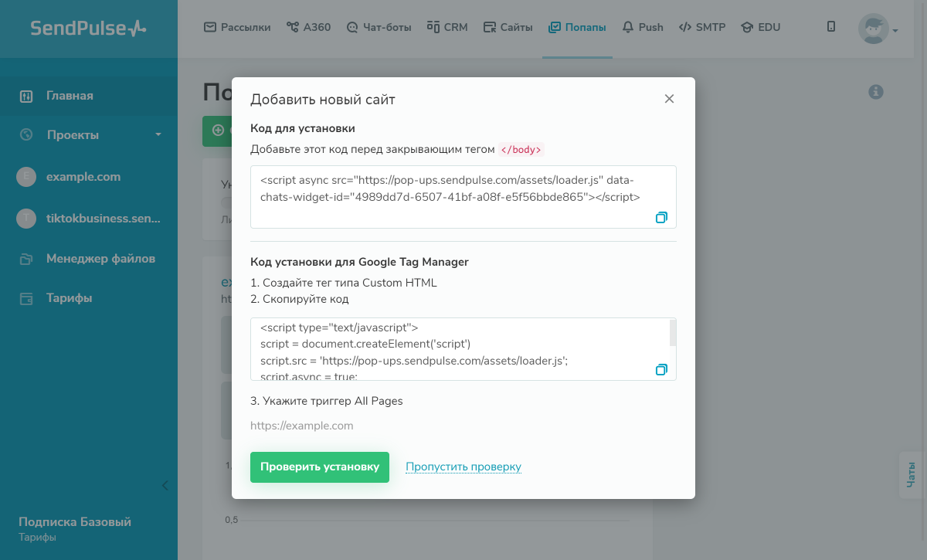Open the mobile device icon in header

[x=831, y=27]
